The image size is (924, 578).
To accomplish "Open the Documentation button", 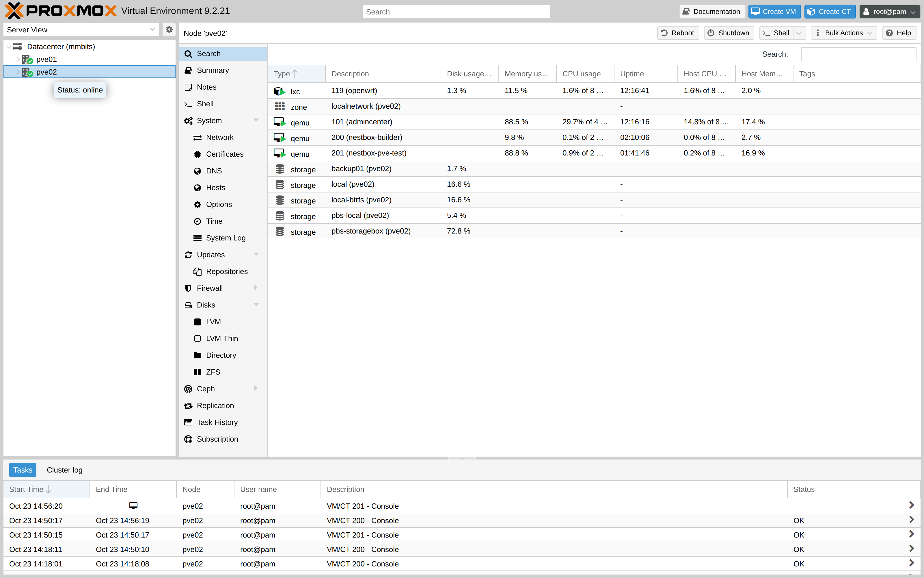I will [712, 12].
